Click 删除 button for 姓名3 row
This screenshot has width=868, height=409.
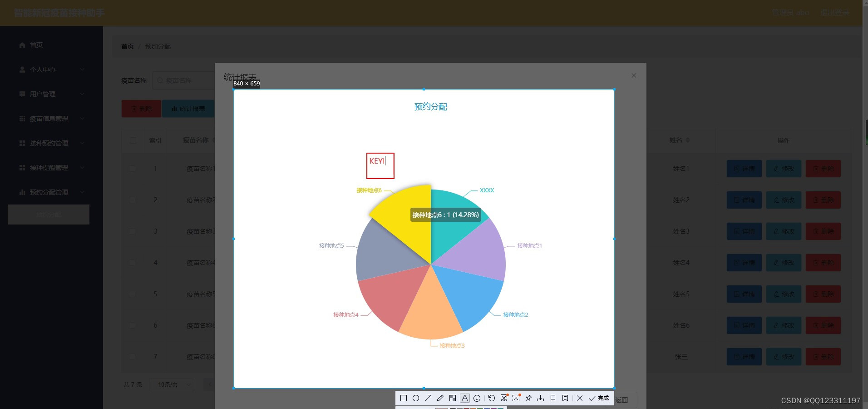823,231
